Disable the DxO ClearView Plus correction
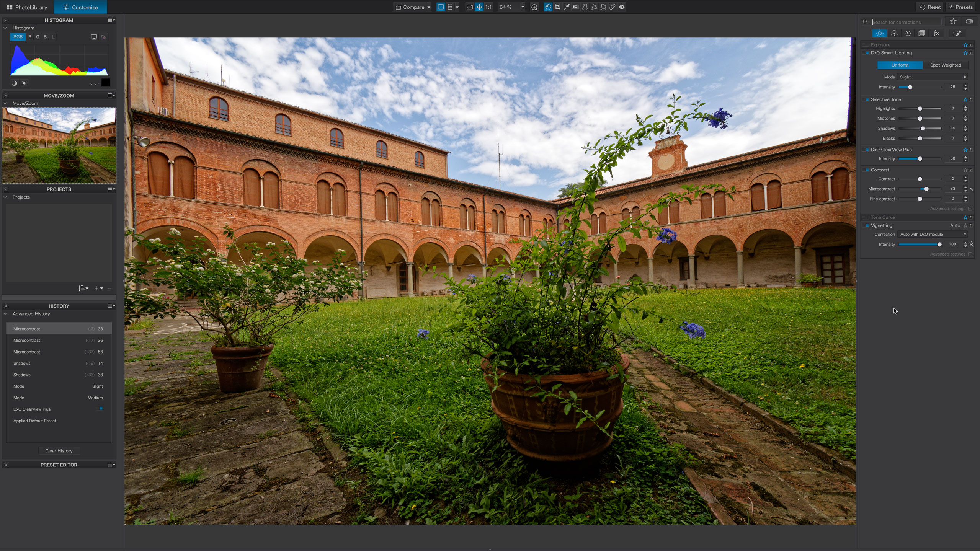Viewport: 980px width, 551px height. [x=867, y=150]
